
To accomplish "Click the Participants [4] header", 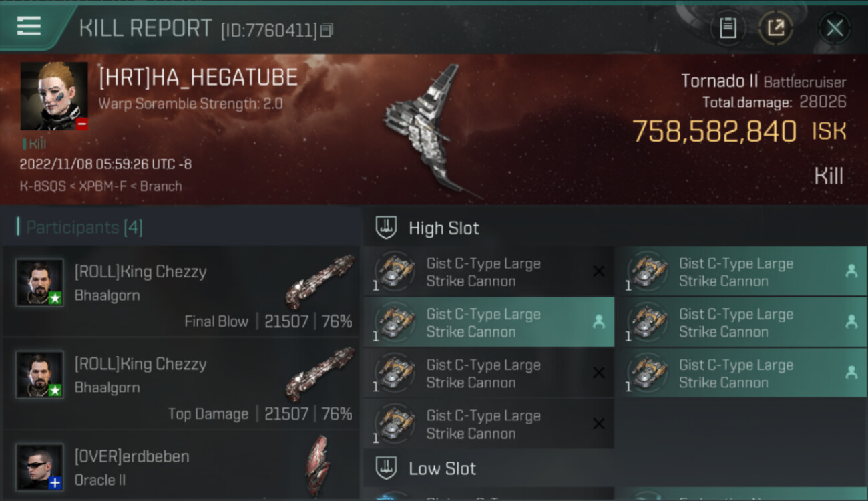I will 84,228.
